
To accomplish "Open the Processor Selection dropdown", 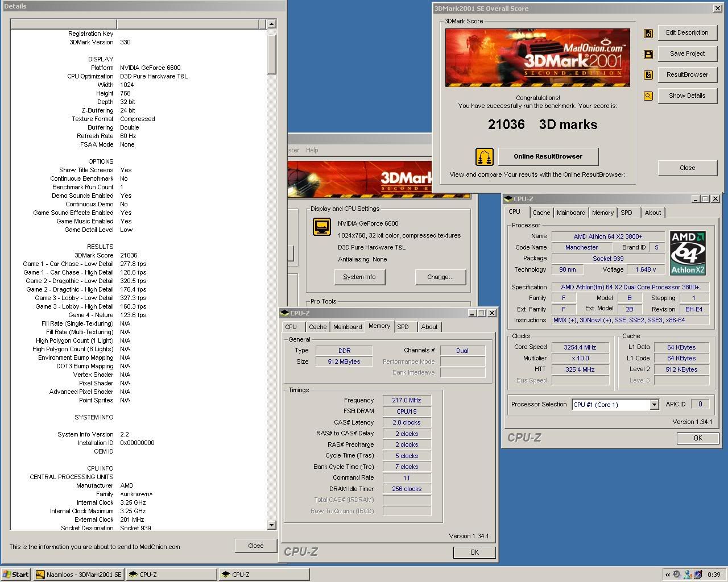I will pyautogui.click(x=654, y=405).
